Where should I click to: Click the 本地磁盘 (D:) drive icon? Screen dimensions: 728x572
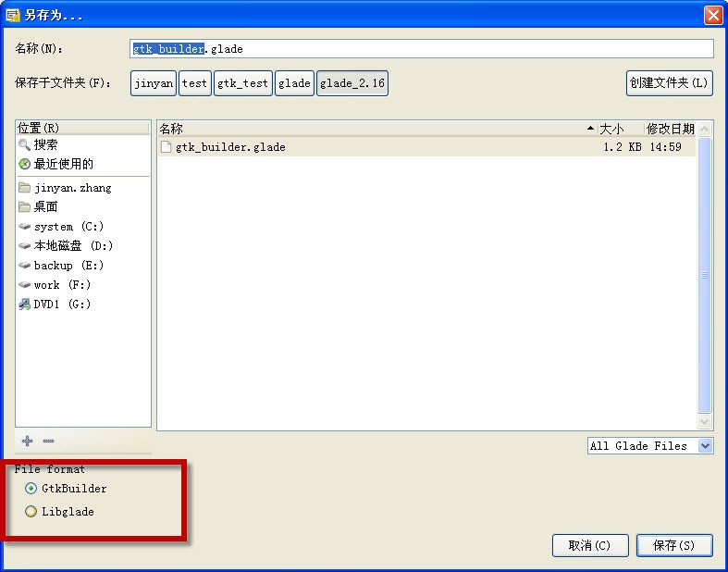pyautogui.click(x=24, y=246)
